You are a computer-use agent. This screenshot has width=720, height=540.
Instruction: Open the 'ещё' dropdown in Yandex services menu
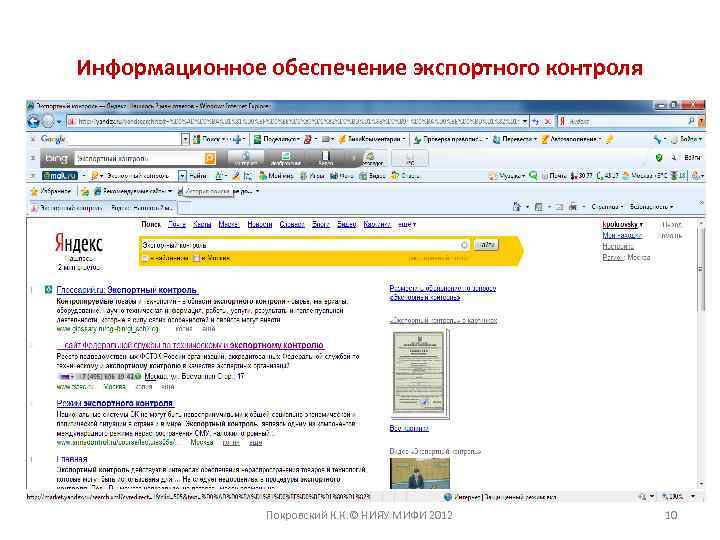coord(407,225)
